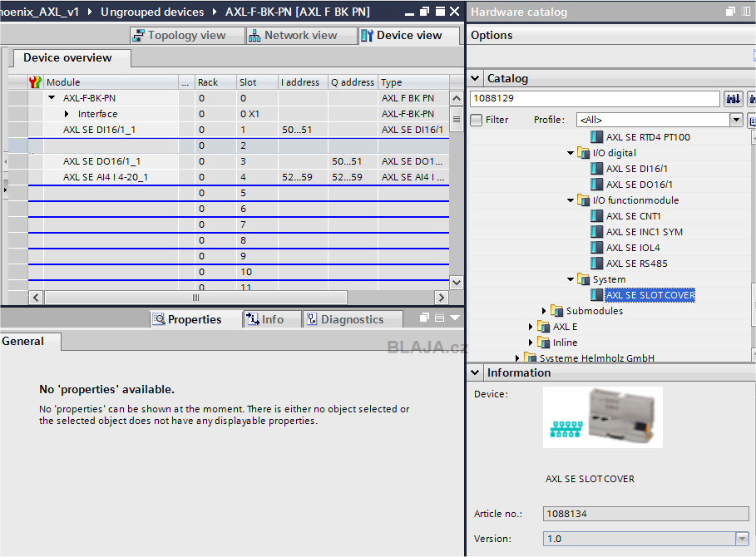The image size is (756, 557).
Task: Open the Profile dropdown
Action: pos(736,120)
